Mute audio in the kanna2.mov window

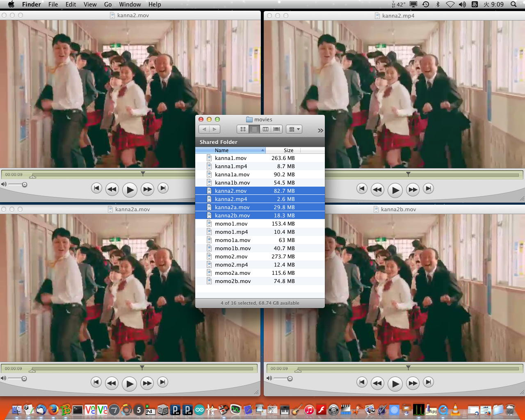pyautogui.click(x=4, y=185)
